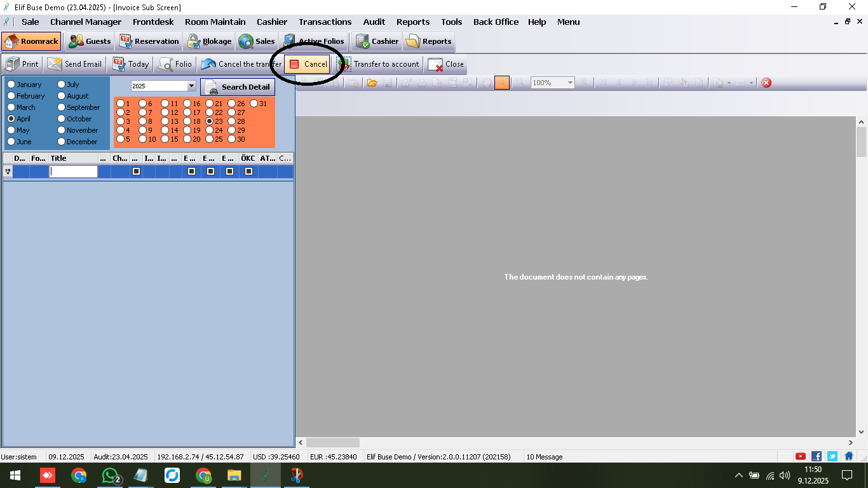Screen dimensions: 868x488
Task: Click the Send Email icon
Action: (x=74, y=64)
